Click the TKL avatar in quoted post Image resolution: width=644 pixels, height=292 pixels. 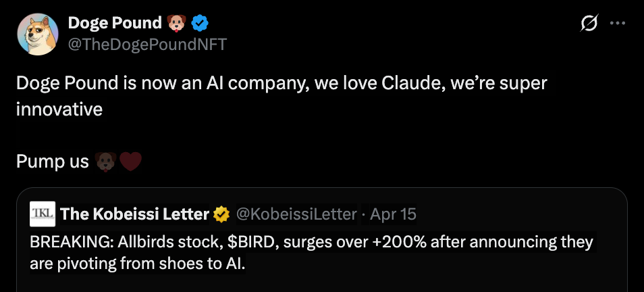coord(43,214)
